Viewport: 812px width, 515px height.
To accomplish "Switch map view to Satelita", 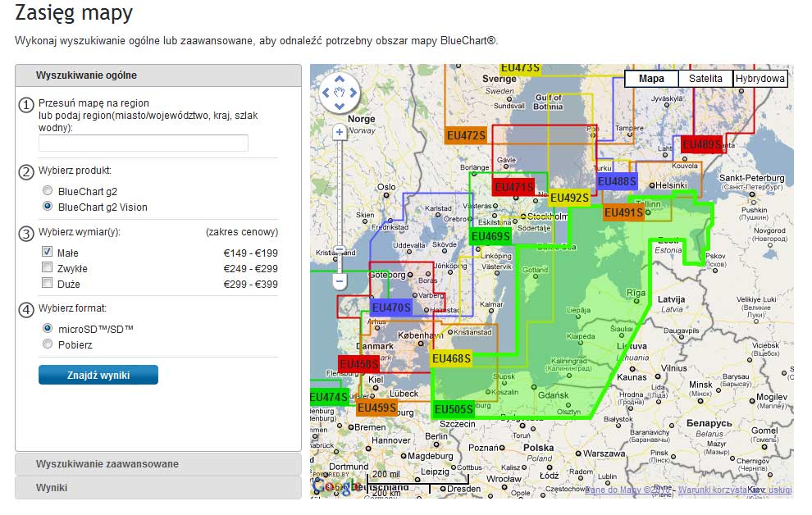I will pyautogui.click(x=705, y=79).
